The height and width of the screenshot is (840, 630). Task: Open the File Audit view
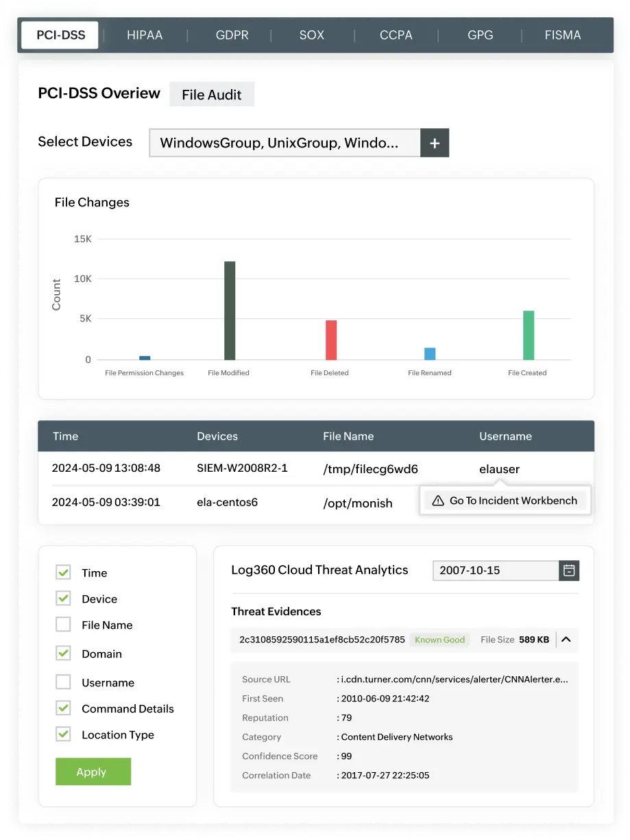point(211,95)
